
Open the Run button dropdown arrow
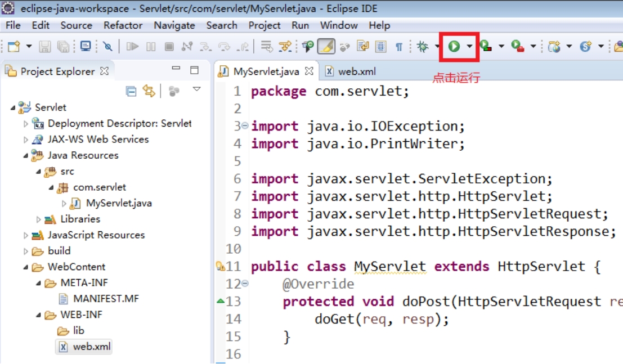click(x=469, y=47)
